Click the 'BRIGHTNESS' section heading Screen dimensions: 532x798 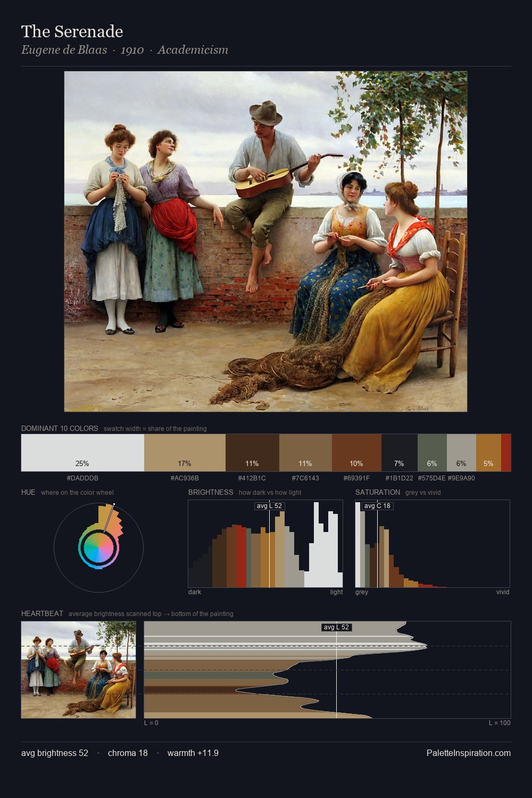tap(211, 492)
